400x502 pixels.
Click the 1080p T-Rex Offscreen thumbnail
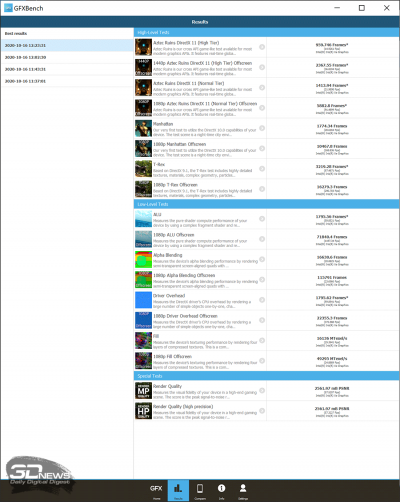(x=143, y=190)
